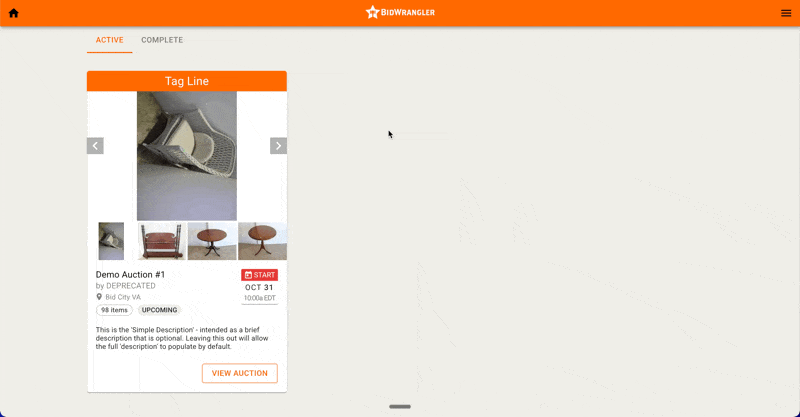
Task: Select the wooden bench thumbnail
Action: (162, 241)
